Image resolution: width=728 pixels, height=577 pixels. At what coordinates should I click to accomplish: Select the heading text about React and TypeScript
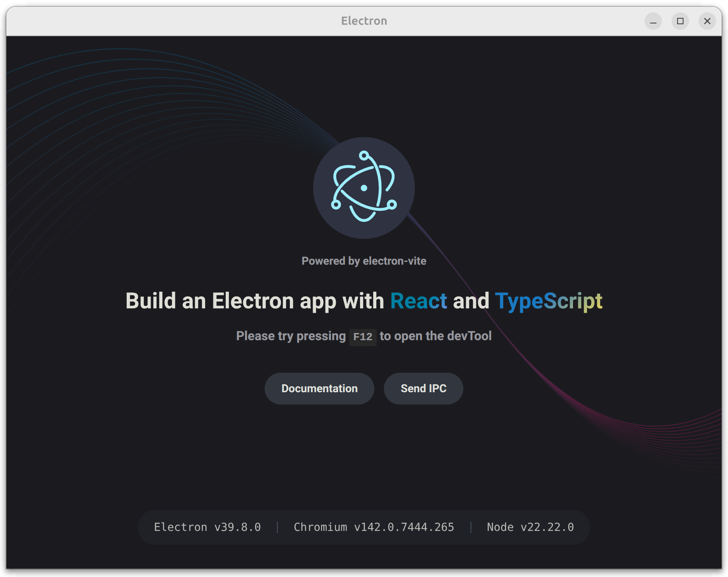[x=364, y=301]
